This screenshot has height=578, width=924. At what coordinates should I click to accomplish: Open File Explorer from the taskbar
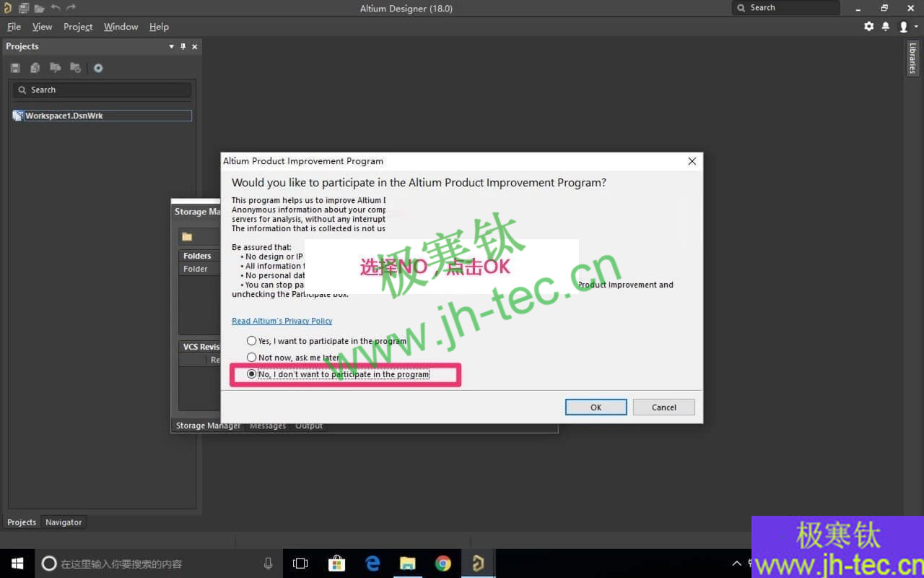click(408, 564)
